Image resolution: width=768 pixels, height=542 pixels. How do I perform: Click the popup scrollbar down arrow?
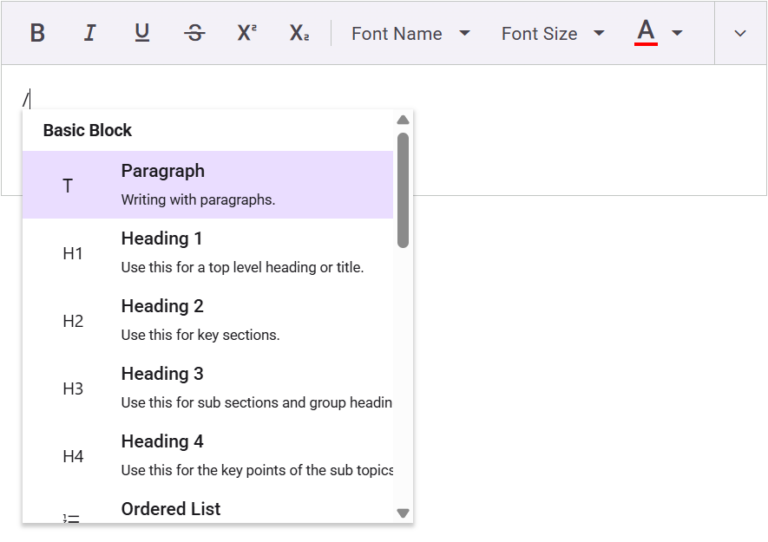click(403, 513)
